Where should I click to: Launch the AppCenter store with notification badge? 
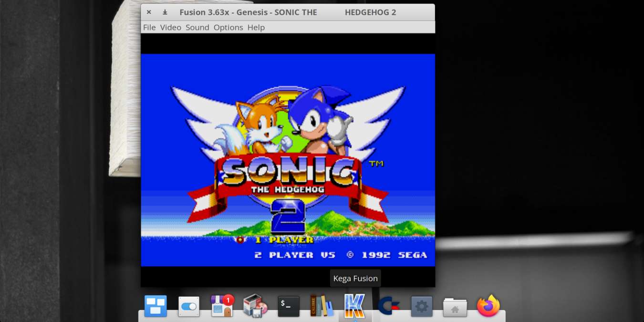222,306
